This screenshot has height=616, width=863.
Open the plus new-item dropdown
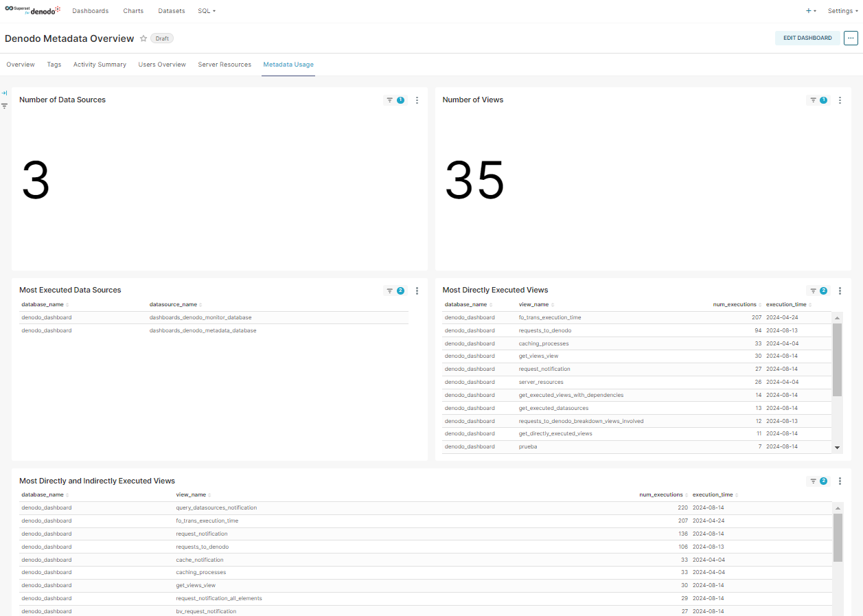pos(811,11)
